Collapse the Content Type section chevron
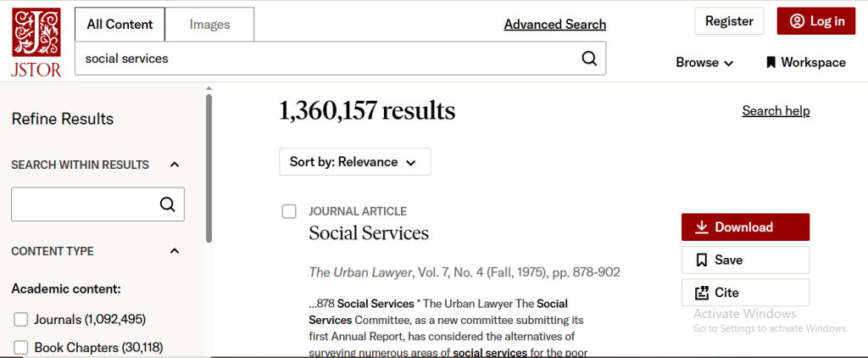 [175, 251]
